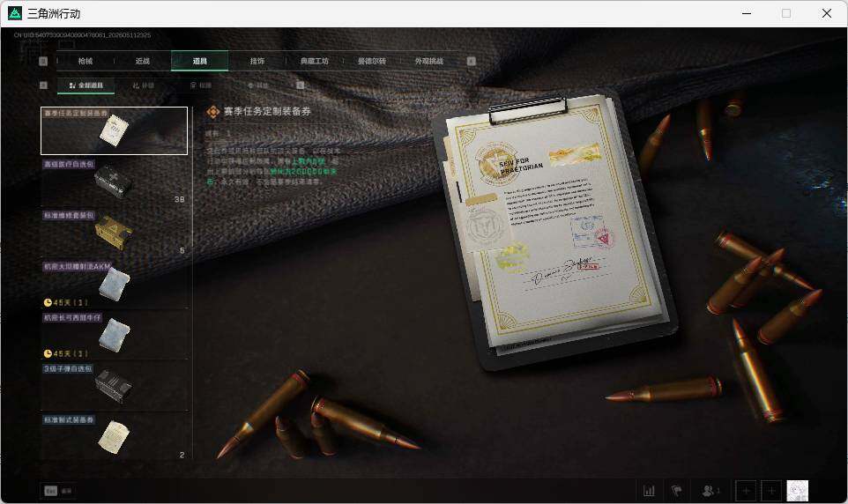The image size is (848, 504).
Task: Open the player avatar at bottom right
Action: coord(797,491)
